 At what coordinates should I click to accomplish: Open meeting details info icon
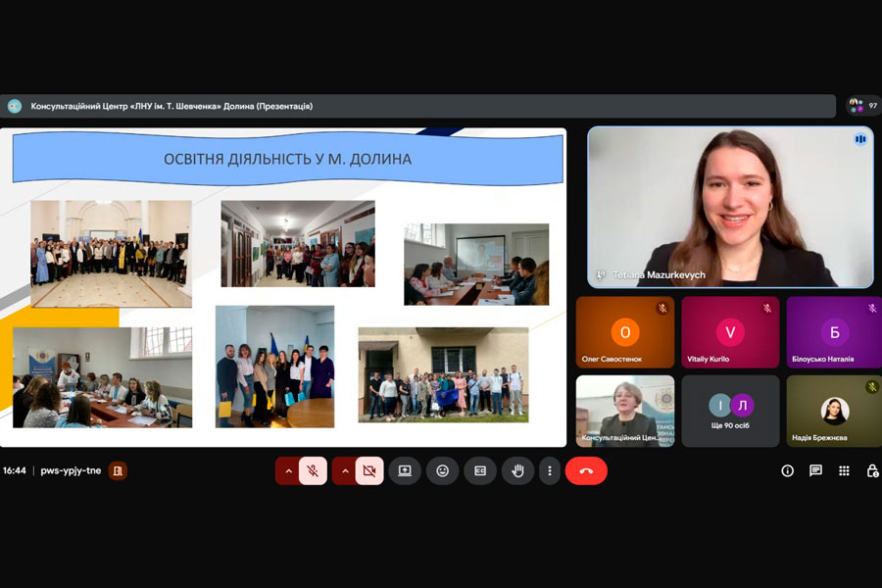[788, 471]
